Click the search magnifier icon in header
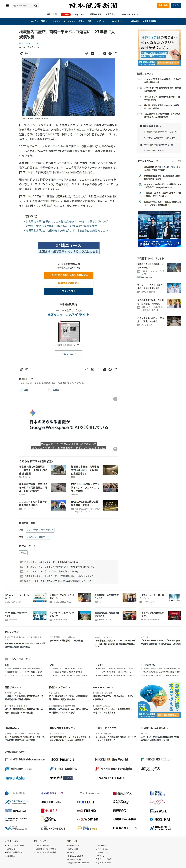 (35, 5)
